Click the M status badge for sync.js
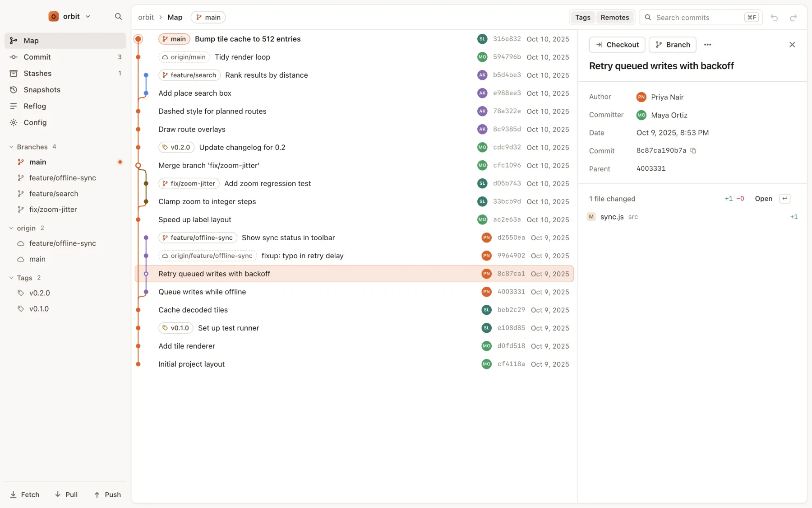The height and width of the screenshot is (508, 812). pyautogui.click(x=591, y=217)
